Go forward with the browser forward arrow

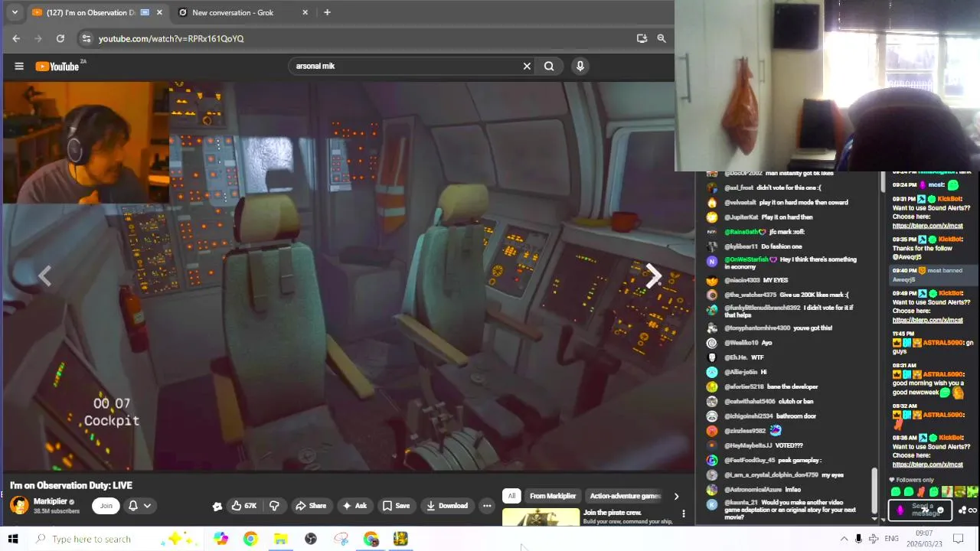point(38,38)
